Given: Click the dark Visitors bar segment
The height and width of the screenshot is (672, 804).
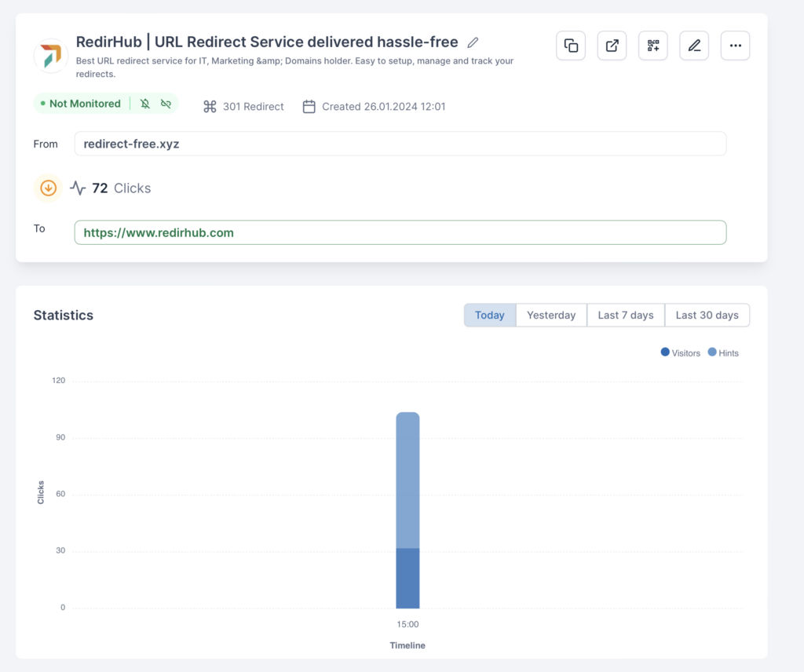Looking at the screenshot, I should click(x=407, y=579).
